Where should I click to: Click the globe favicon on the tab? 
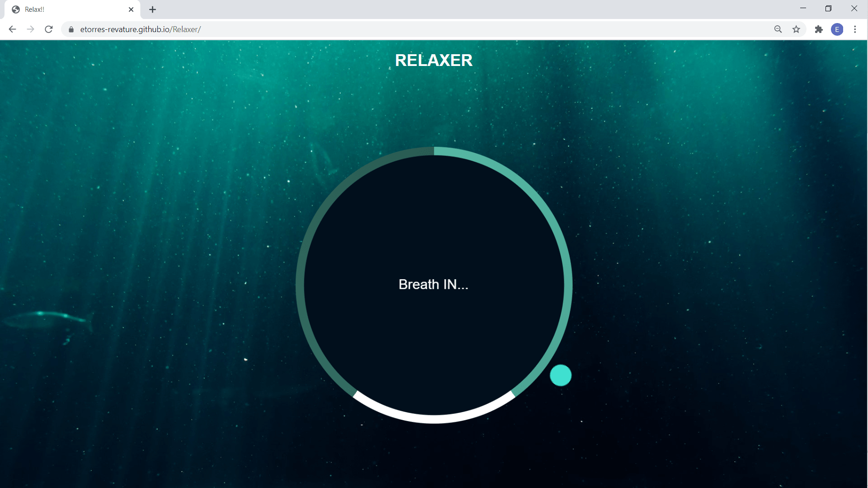pyautogui.click(x=16, y=9)
